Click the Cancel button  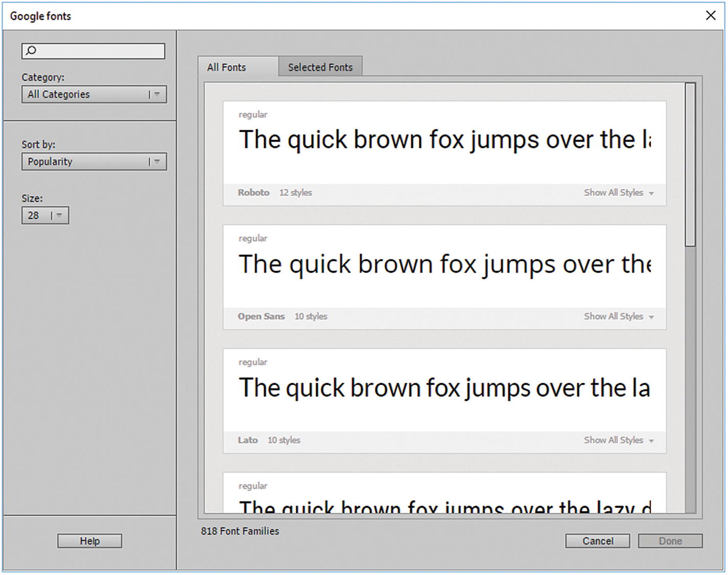click(597, 541)
